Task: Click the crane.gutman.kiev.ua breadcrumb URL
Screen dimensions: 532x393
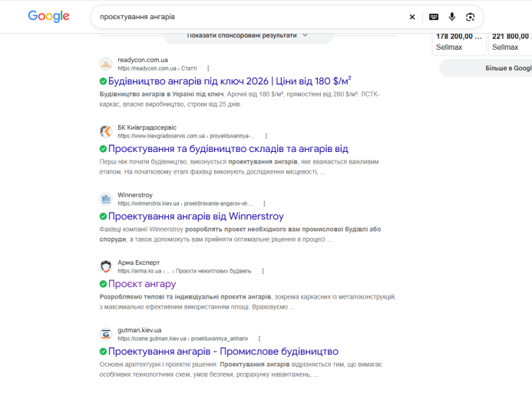Action: point(183,339)
